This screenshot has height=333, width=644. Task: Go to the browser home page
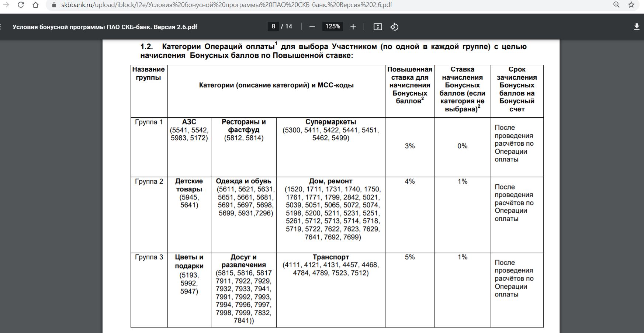[x=35, y=5]
